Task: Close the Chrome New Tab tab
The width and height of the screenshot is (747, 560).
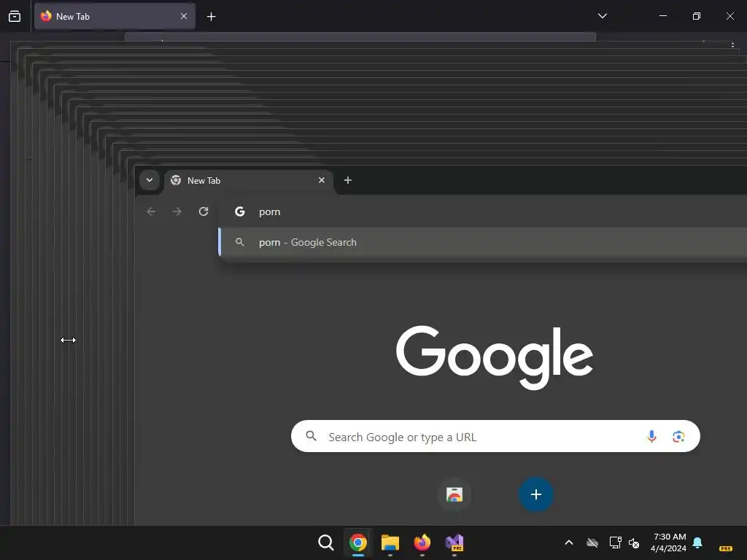Action: pyautogui.click(x=322, y=180)
